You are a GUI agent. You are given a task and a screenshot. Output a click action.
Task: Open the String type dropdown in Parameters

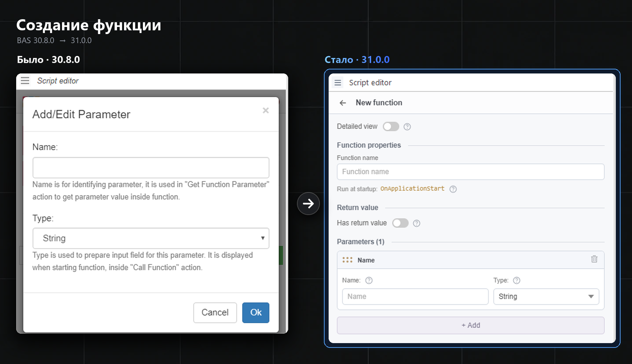546,297
